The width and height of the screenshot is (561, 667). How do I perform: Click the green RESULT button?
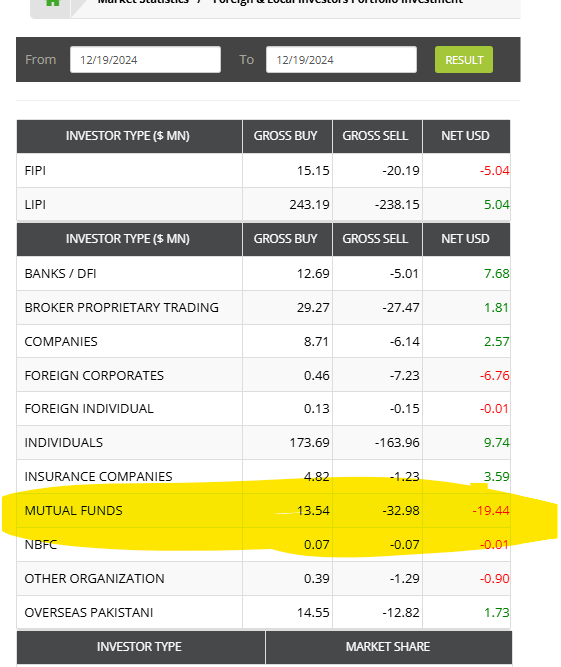(464, 60)
